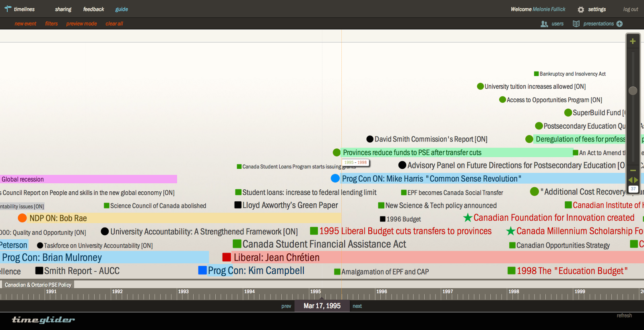Go to prev event

(x=286, y=306)
